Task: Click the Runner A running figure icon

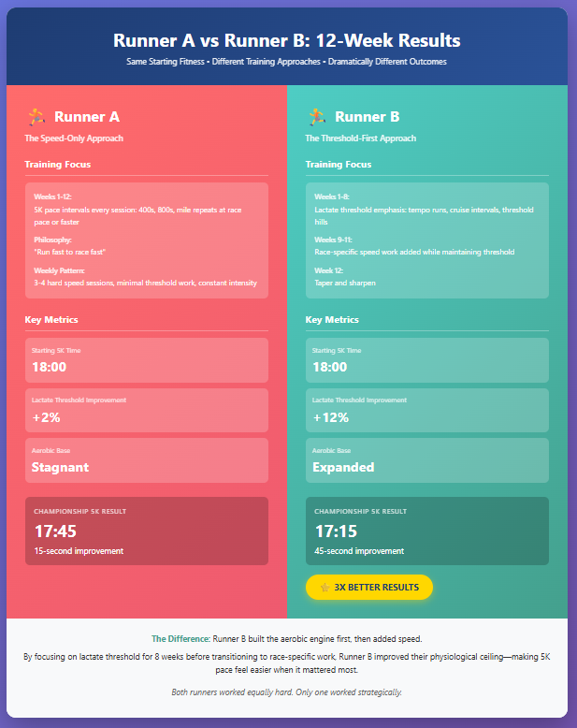Action: pos(36,117)
